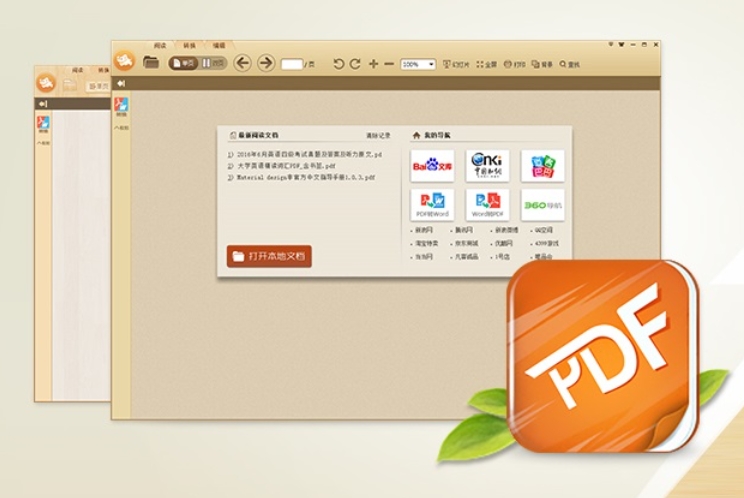Rotate the page clockwise

pos(355,64)
